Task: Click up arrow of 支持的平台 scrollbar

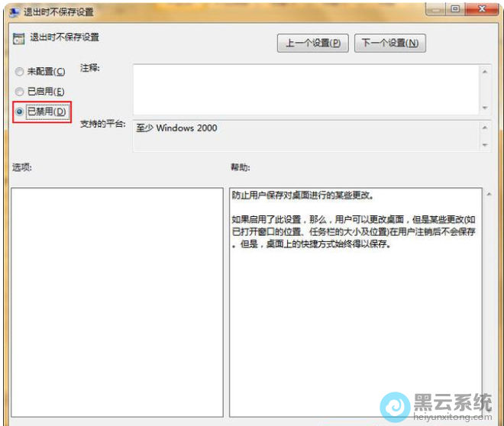Action: (x=485, y=126)
